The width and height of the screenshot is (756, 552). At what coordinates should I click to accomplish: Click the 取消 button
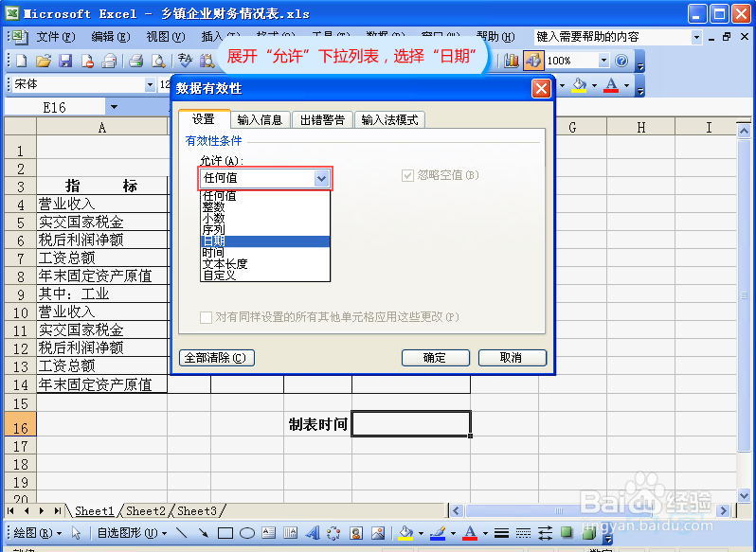(x=512, y=358)
